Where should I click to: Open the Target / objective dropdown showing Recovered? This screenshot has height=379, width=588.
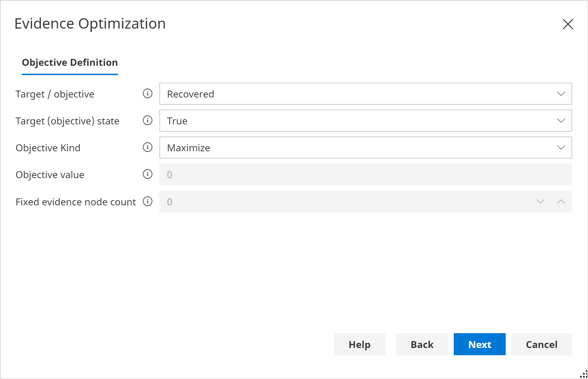[365, 94]
